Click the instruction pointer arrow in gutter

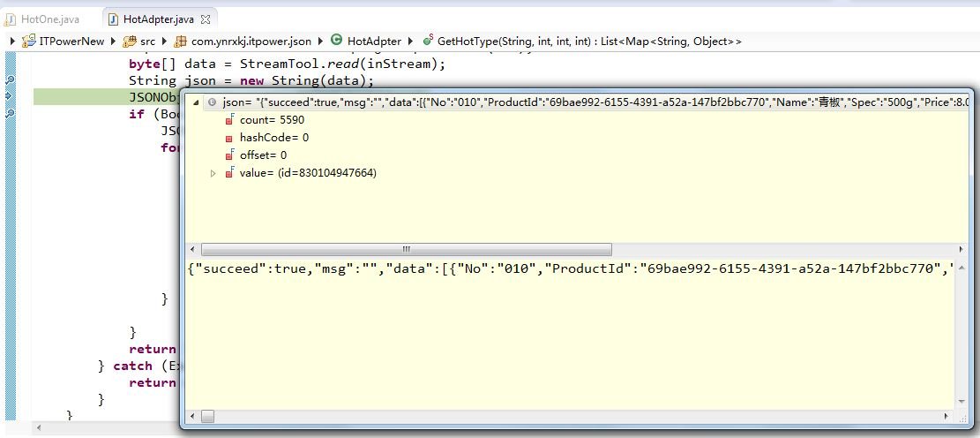pos(9,96)
